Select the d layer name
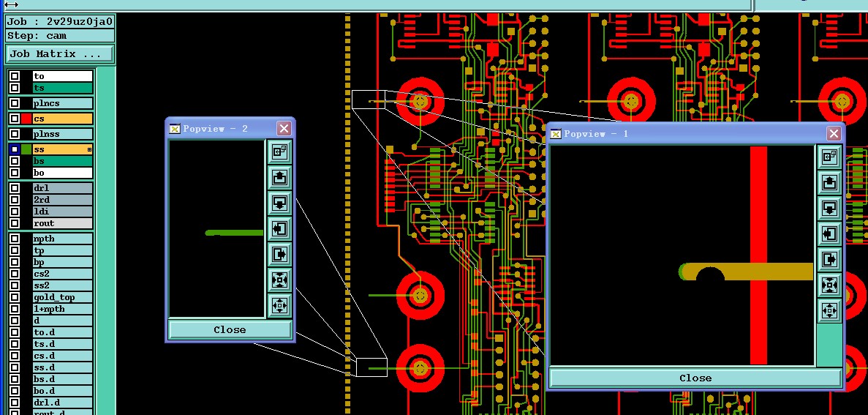The image size is (868, 415). tap(62, 321)
